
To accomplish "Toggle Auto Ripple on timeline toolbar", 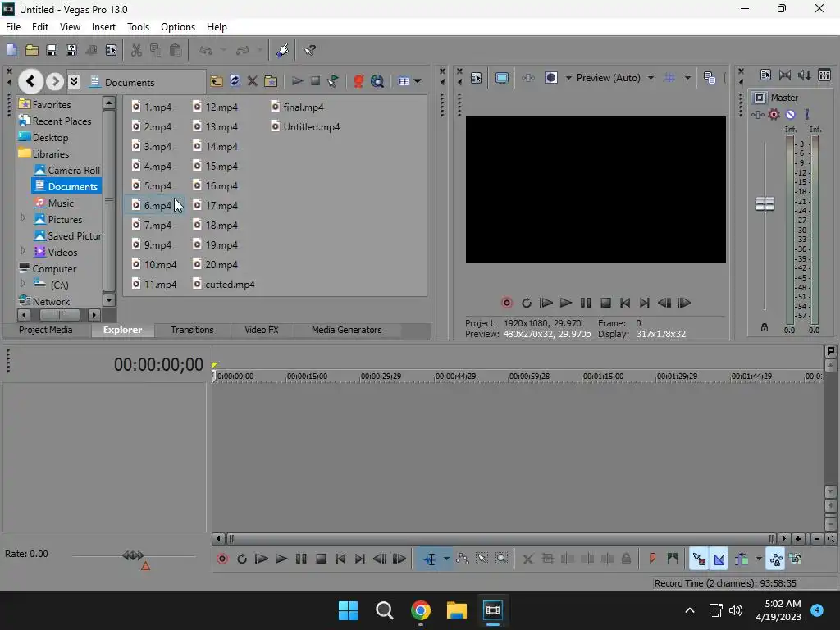I will click(742, 559).
